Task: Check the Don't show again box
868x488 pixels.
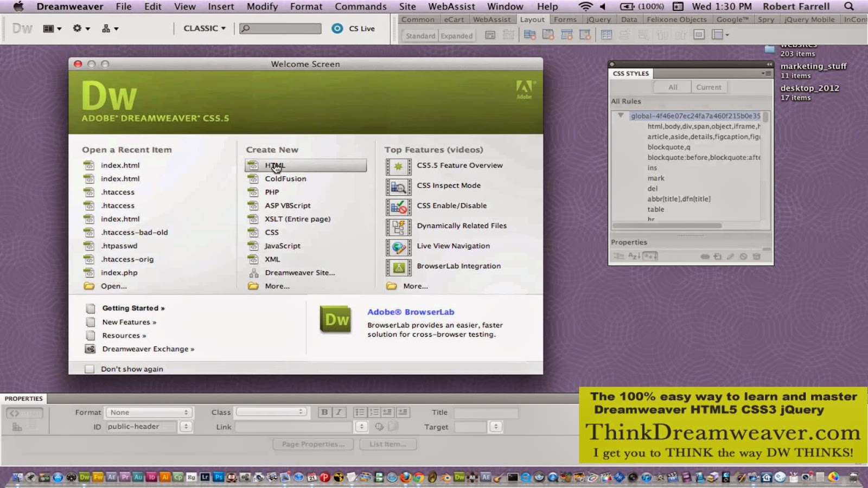Action: [90, 369]
